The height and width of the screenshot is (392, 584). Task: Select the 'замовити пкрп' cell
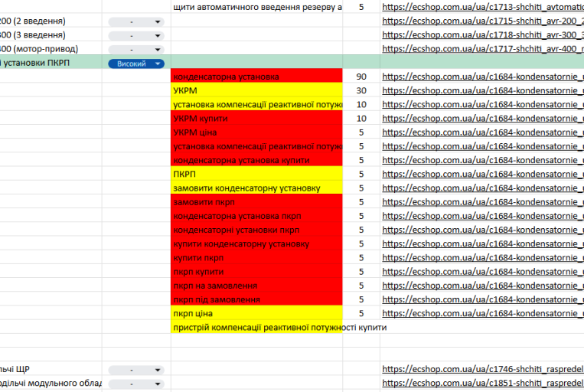[256, 202]
